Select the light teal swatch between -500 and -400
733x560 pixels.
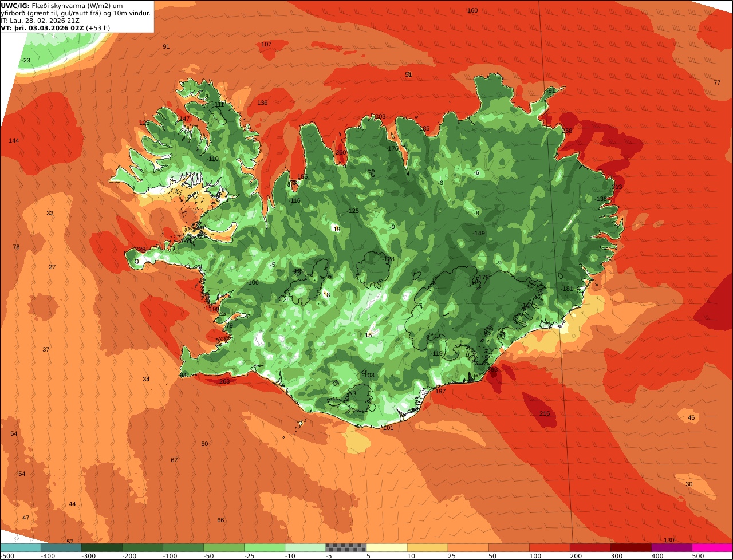point(21,547)
